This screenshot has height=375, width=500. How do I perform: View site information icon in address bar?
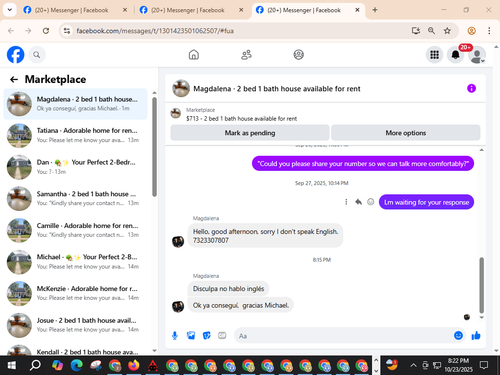coord(67,31)
